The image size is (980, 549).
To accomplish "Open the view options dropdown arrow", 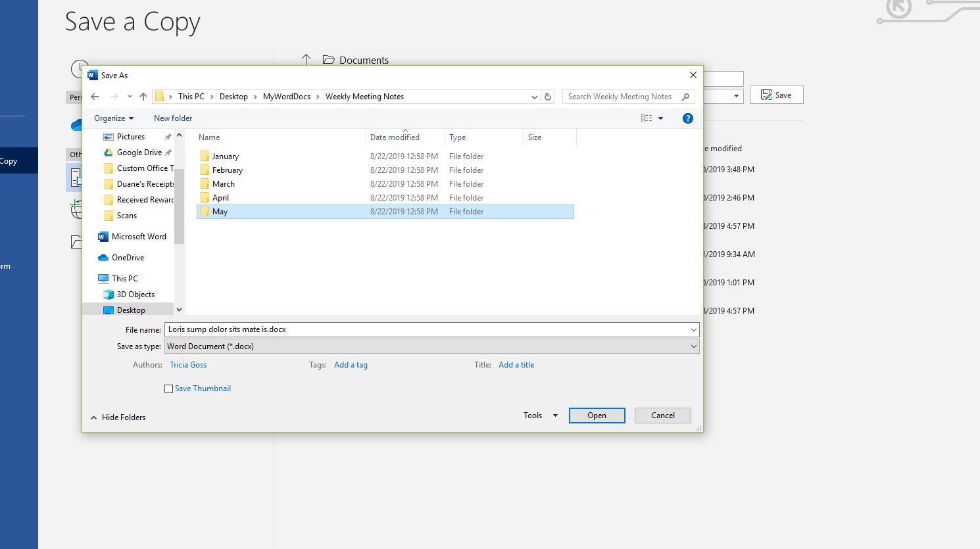I will tap(660, 118).
